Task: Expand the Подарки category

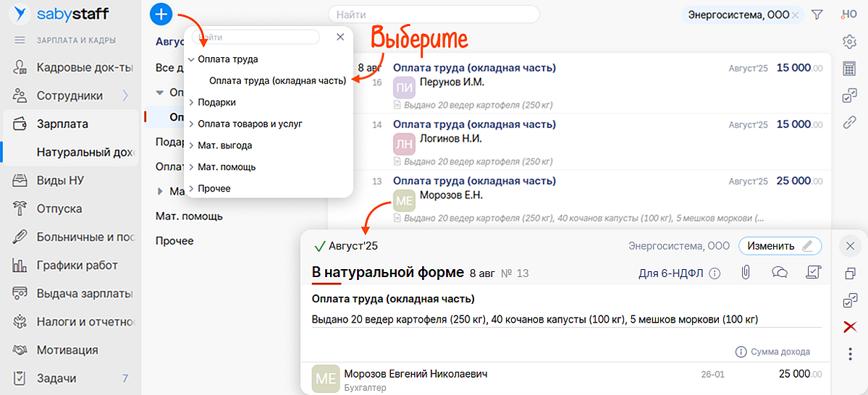Action: pyautogui.click(x=191, y=103)
